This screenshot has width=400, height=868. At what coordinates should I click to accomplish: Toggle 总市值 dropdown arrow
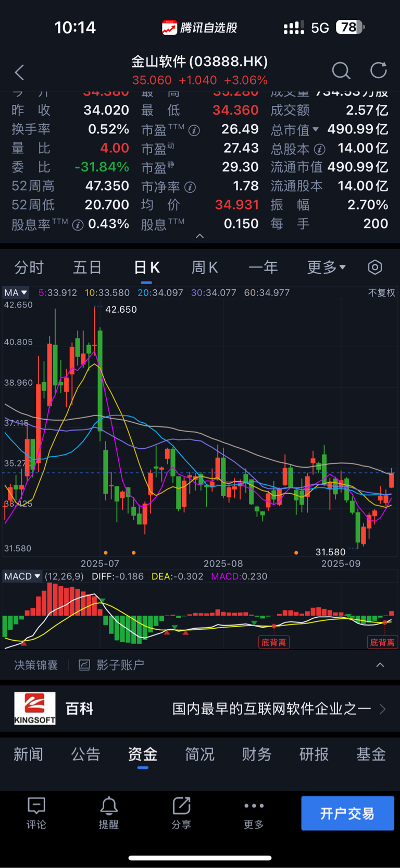pos(315,129)
